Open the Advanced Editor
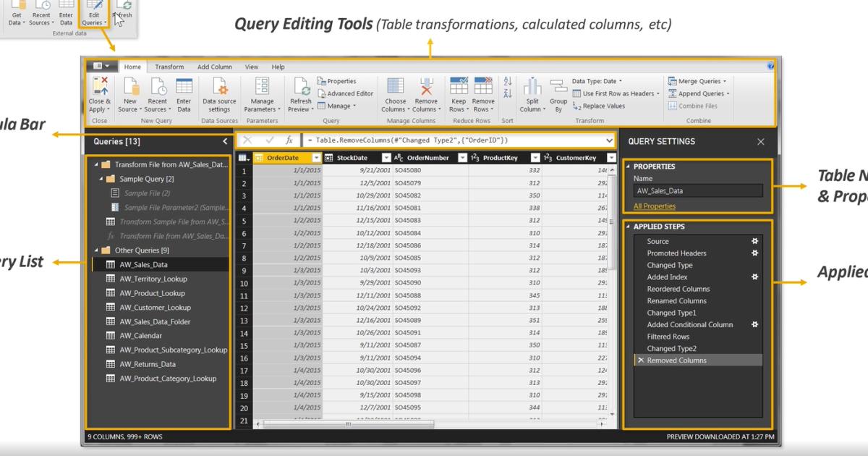This screenshot has width=868, height=456. (x=346, y=93)
